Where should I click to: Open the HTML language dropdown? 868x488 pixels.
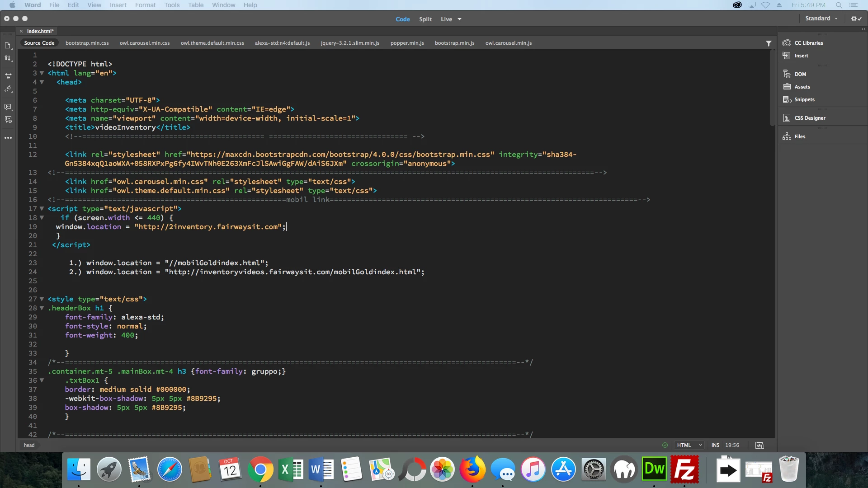click(689, 446)
